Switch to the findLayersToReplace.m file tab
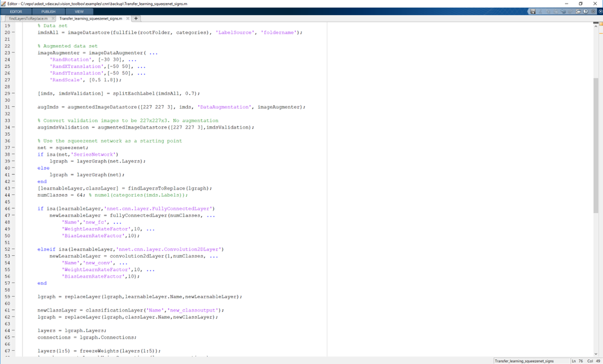603x364 pixels. (28, 19)
